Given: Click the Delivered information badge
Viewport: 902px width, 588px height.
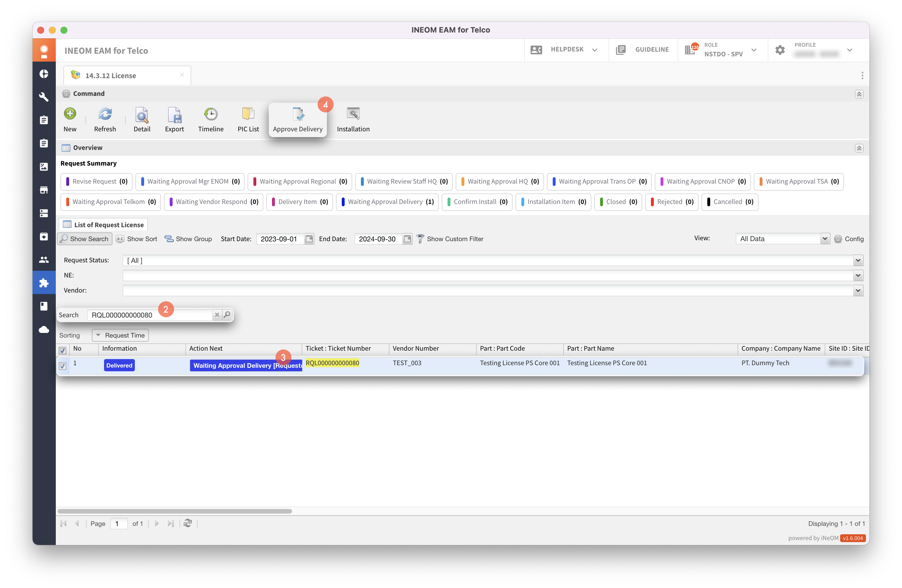Looking at the screenshot, I should click(119, 365).
